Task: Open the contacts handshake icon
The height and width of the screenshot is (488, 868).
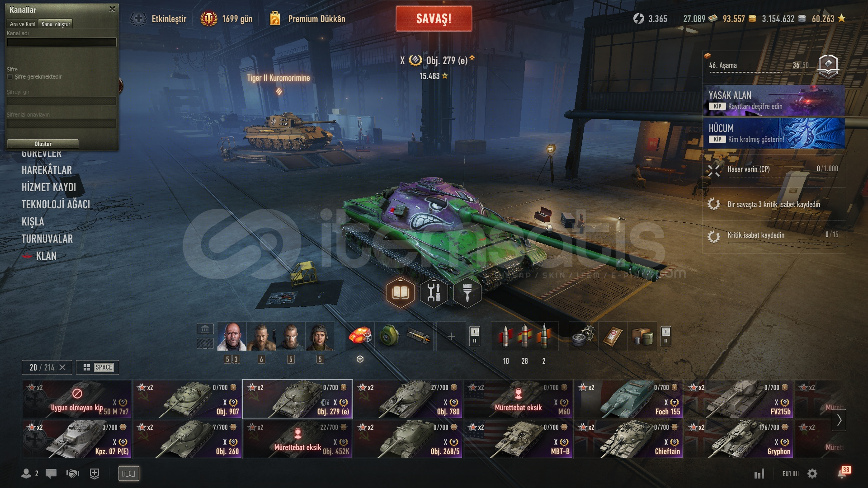Action: coord(73,473)
